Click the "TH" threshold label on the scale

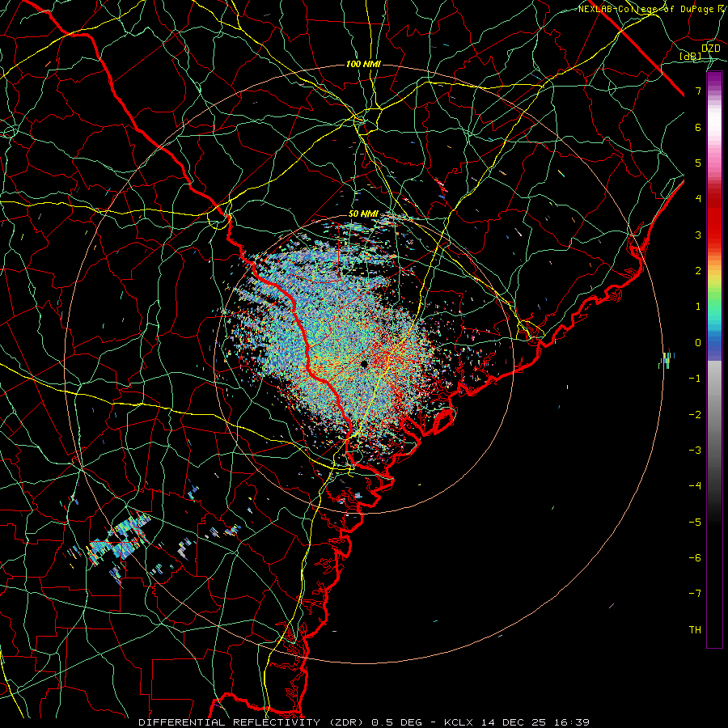tap(695, 629)
